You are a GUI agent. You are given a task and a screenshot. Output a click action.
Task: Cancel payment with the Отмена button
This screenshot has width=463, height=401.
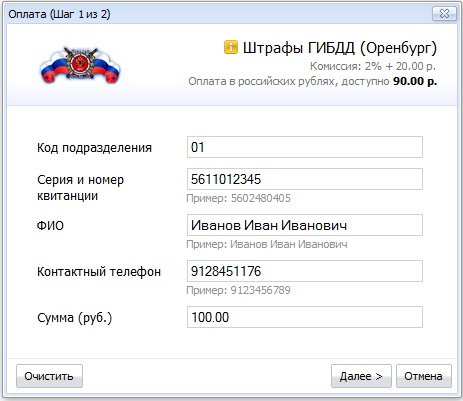[424, 376]
